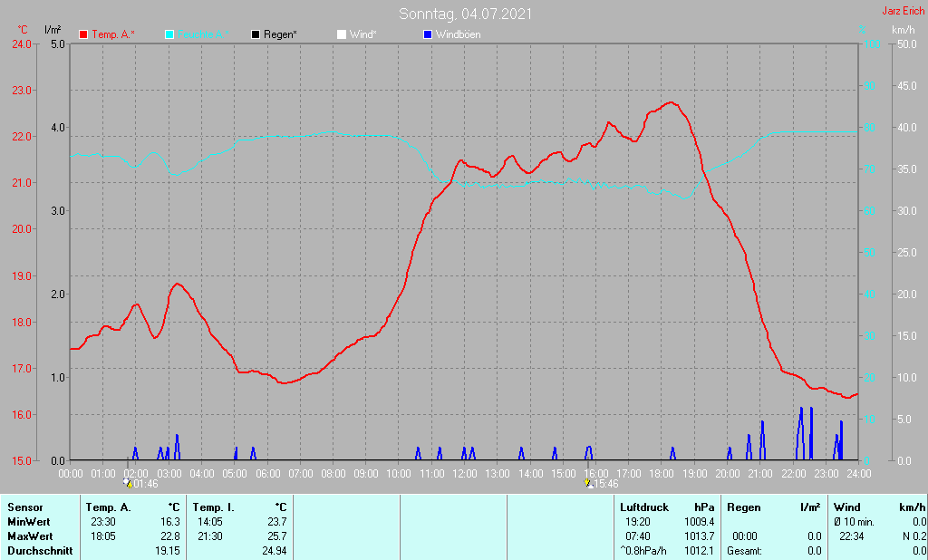Click the '19.15' average outdoor temperature

(168, 551)
